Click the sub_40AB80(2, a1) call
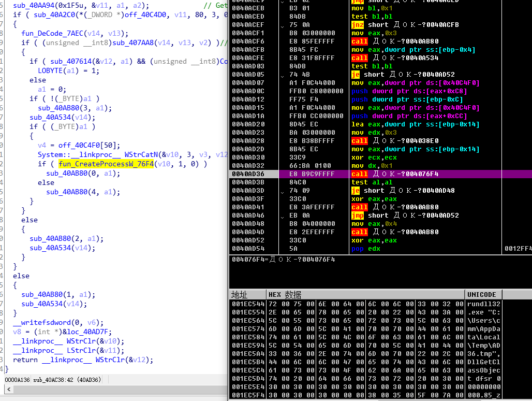This screenshot has width=532, height=401. pos(66,239)
